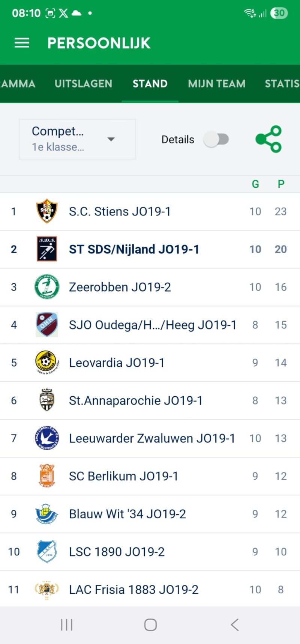
Task: Tap the Leeuwarder Zwaluwen club logo
Action: (x=47, y=438)
